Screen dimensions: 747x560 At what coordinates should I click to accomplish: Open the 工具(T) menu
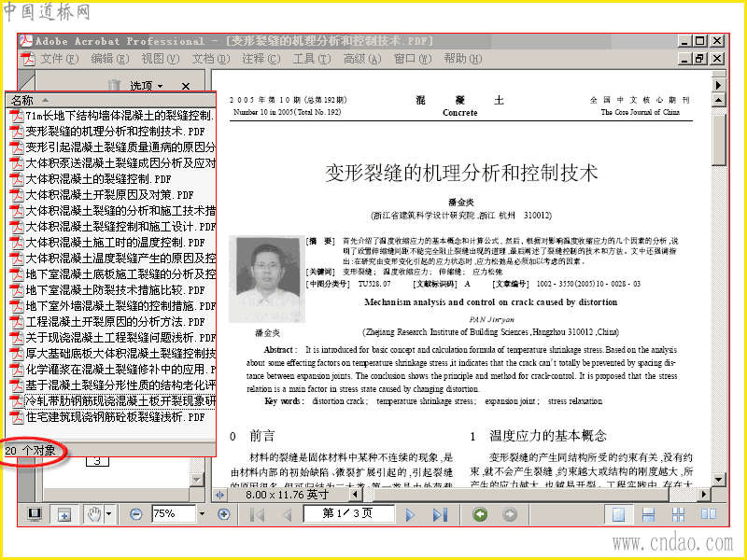311,59
